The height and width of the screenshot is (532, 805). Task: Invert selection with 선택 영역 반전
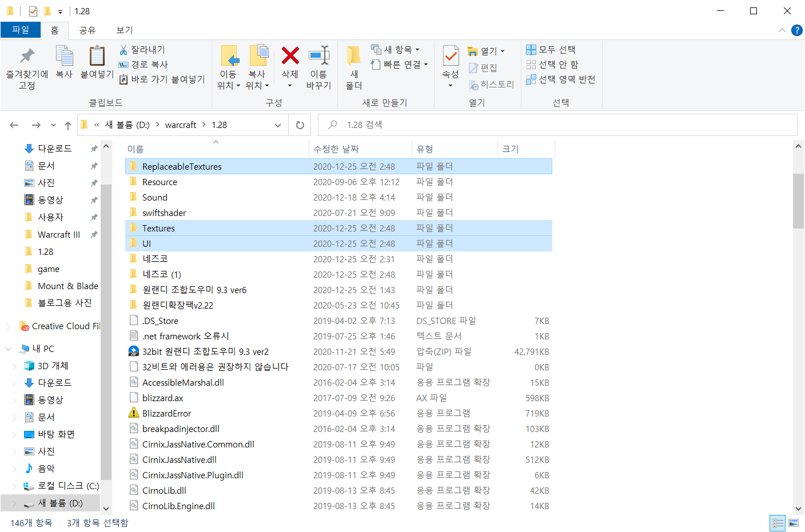[561, 79]
